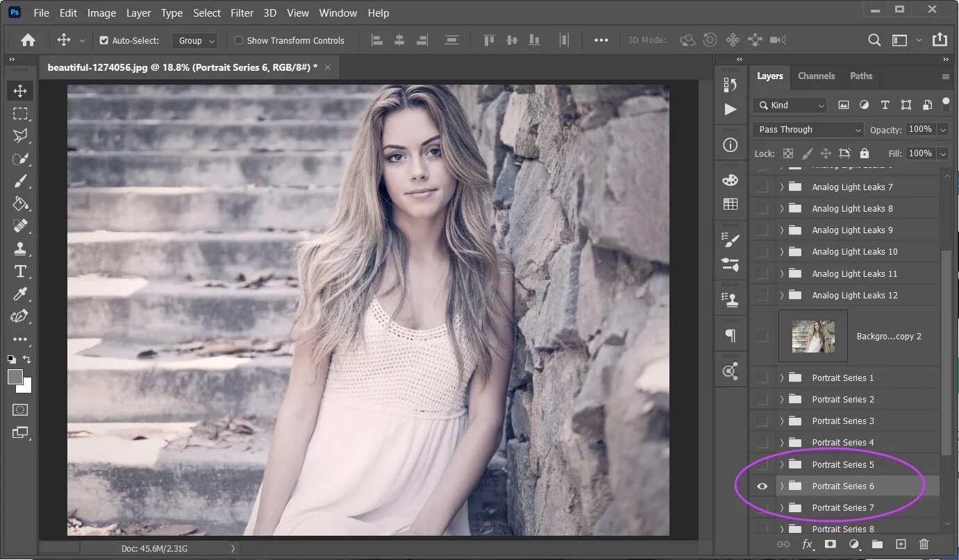The height and width of the screenshot is (560, 959).
Task: Toggle the Auto-Select checkbox
Action: tap(104, 41)
